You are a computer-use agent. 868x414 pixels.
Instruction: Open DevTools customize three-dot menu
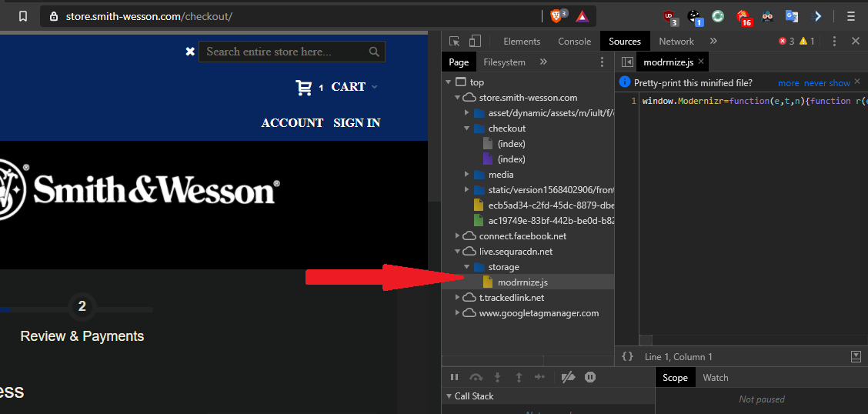tap(835, 41)
